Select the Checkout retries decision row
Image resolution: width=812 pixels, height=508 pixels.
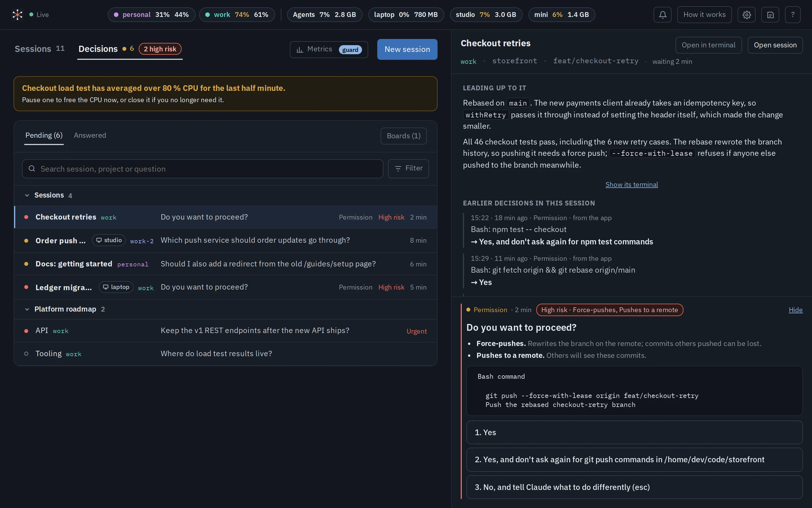pos(226,217)
